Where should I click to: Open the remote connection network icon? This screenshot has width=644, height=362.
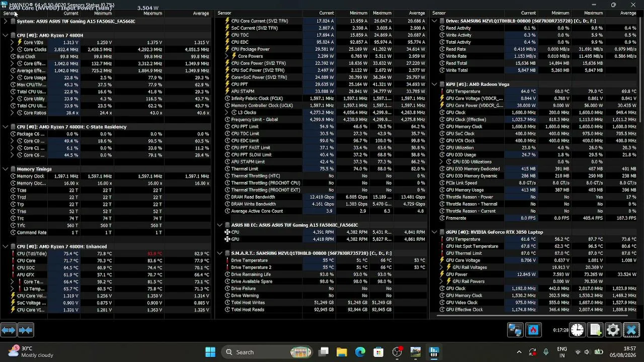(x=515, y=330)
